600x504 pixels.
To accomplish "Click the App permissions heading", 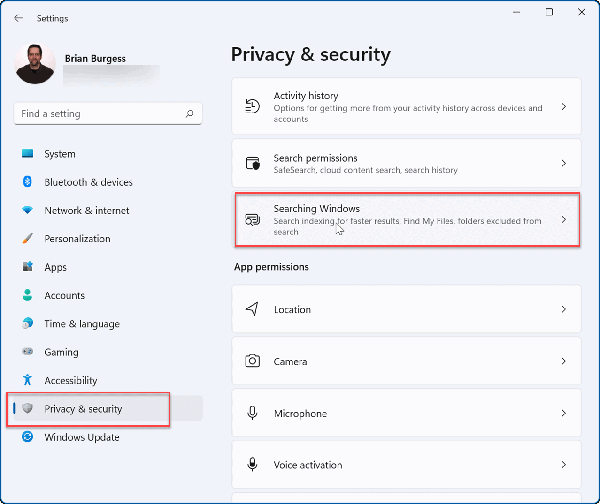I will point(271,267).
